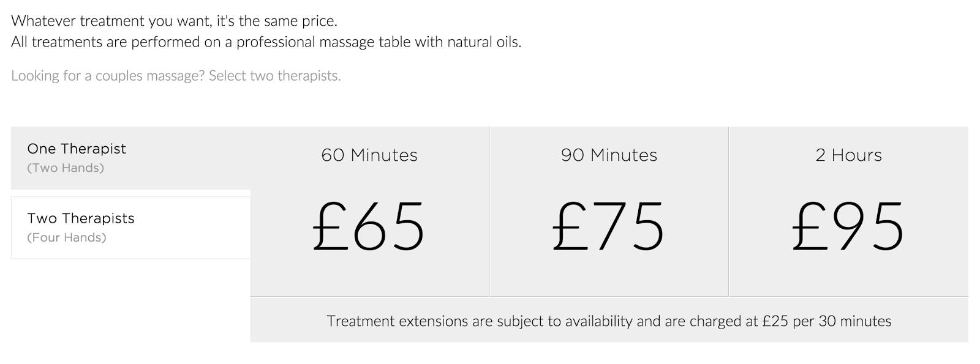980x364 pixels.
Task: Choose the £95 price
Action: (x=848, y=226)
